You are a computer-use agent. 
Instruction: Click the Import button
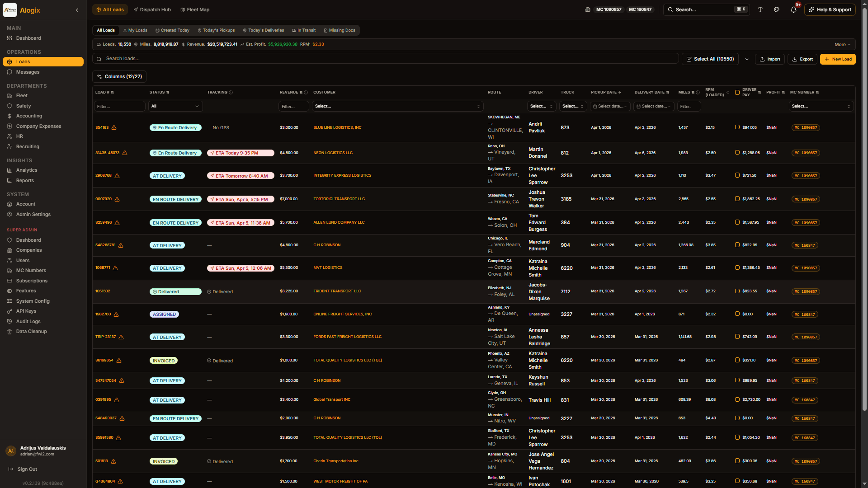tap(769, 59)
